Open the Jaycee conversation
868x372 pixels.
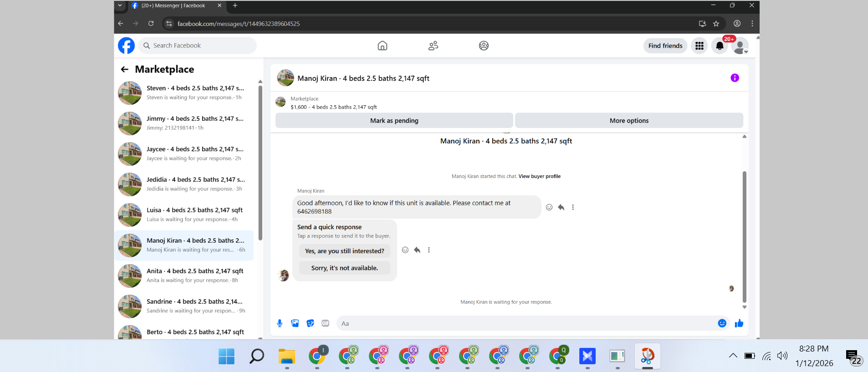tap(184, 154)
